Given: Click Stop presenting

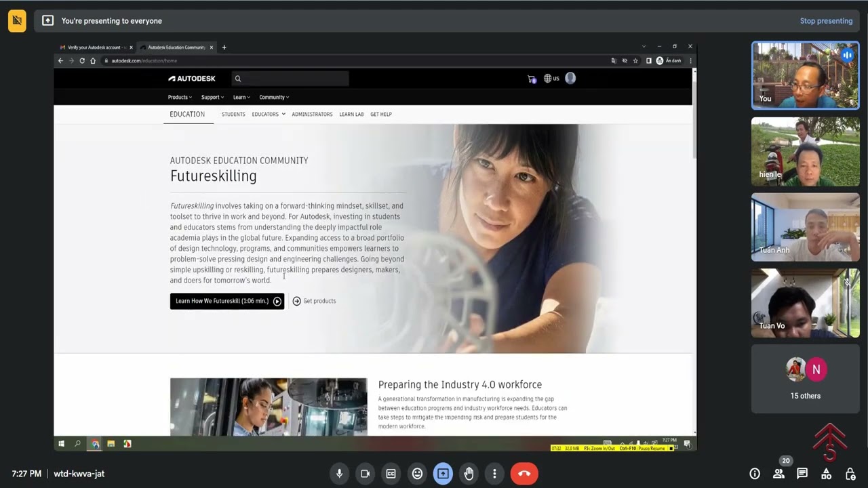Looking at the screenshot, I should coord(826,21).
